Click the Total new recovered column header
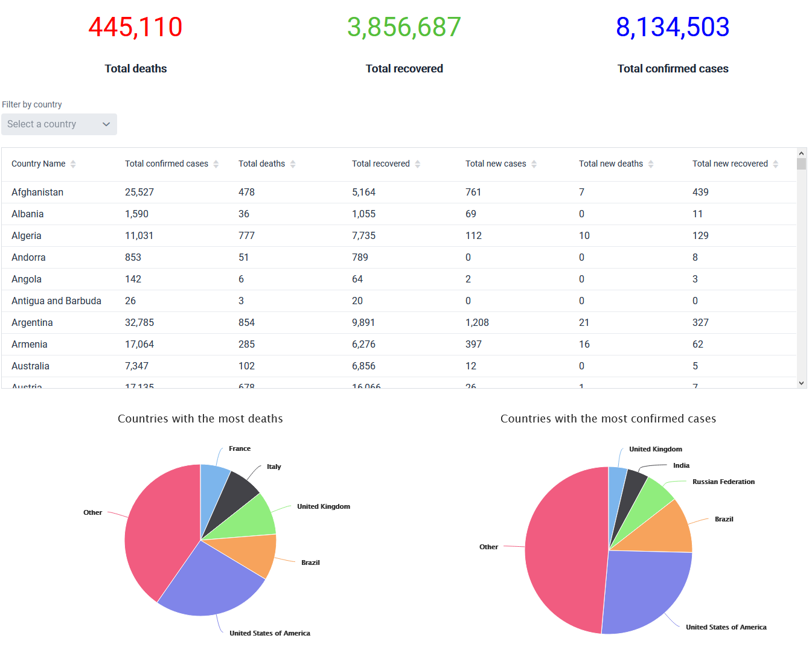The width and height of the screenshot is (812, 647). point(730,164)
